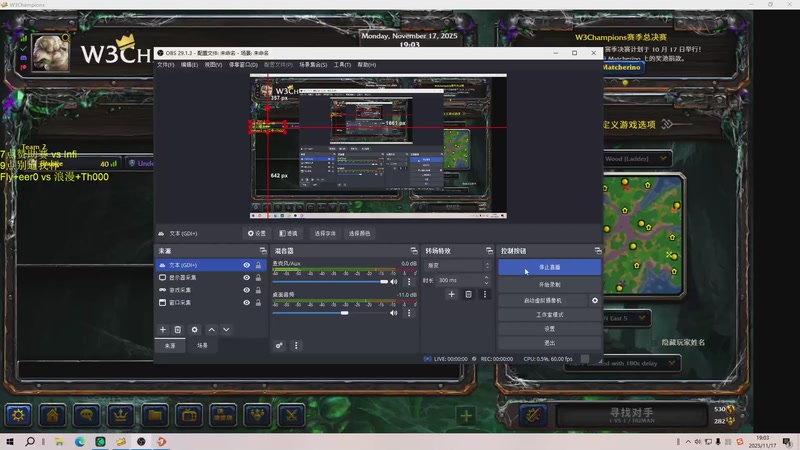Image resolution: width=800 pixels, height=450 pixels.
Task: Add a new source with plus icon
Action: pyautogui.click(x=163, y=330)
